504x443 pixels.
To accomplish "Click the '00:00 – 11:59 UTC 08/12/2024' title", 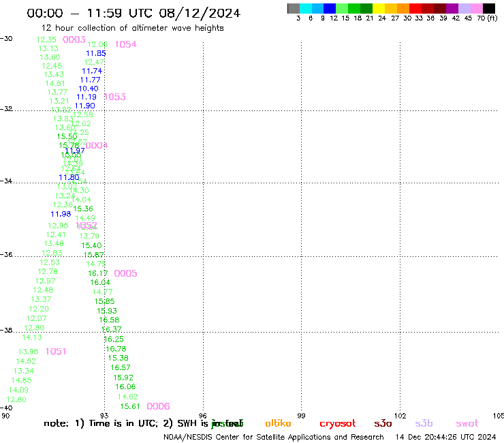I will click(133, 13).
